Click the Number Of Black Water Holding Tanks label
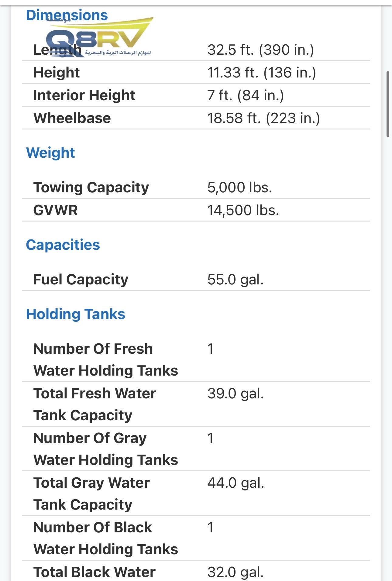Image resolution: width=392 pixels, height=581 pixels. coord(106,538)
